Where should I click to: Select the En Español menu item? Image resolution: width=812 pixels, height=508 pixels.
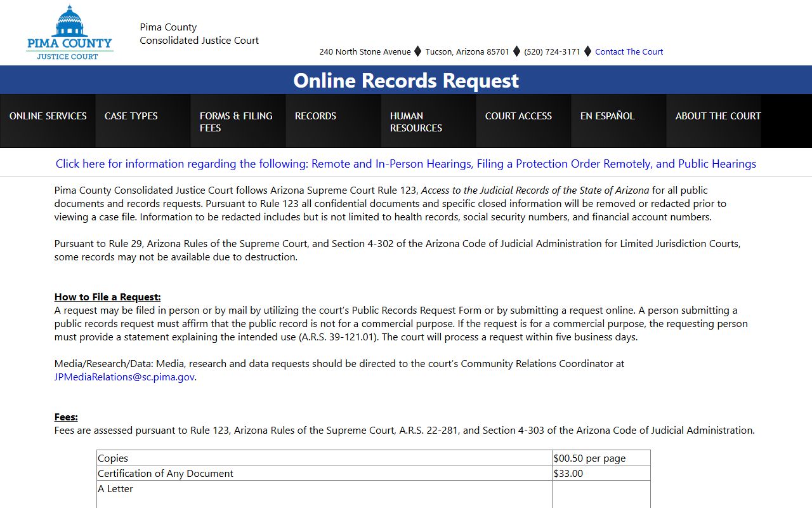pyautogui.click(x=619, y=121)
